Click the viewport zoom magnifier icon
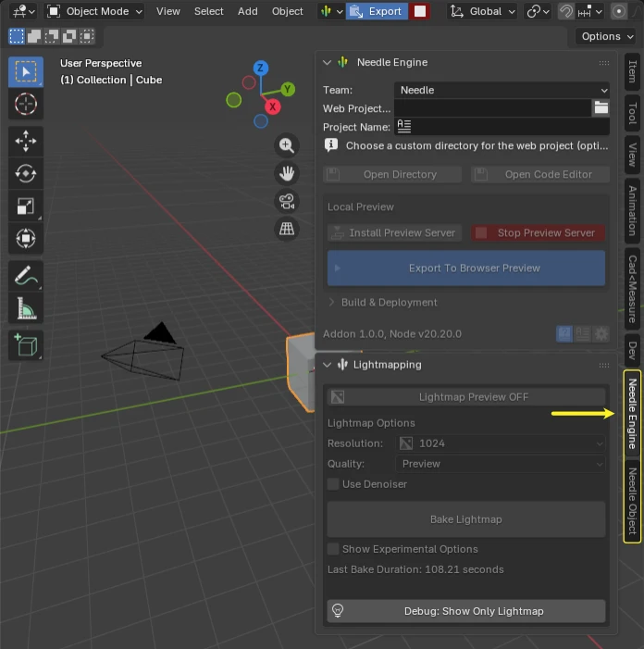 pos(287,145)
